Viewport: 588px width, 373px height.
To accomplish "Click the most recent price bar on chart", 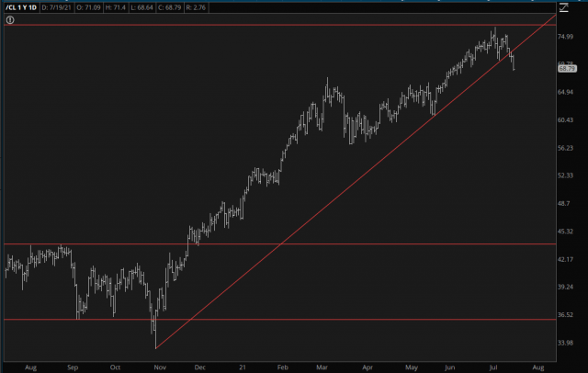I will pos(514,63).
